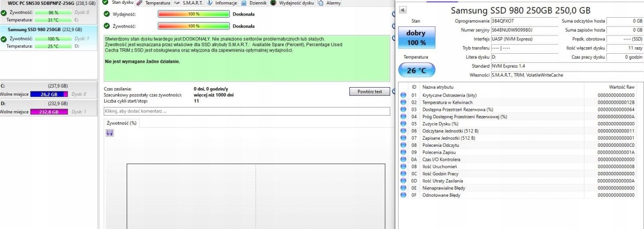Click blue orb for Odczytane Jednostki row

click(404, 131)
